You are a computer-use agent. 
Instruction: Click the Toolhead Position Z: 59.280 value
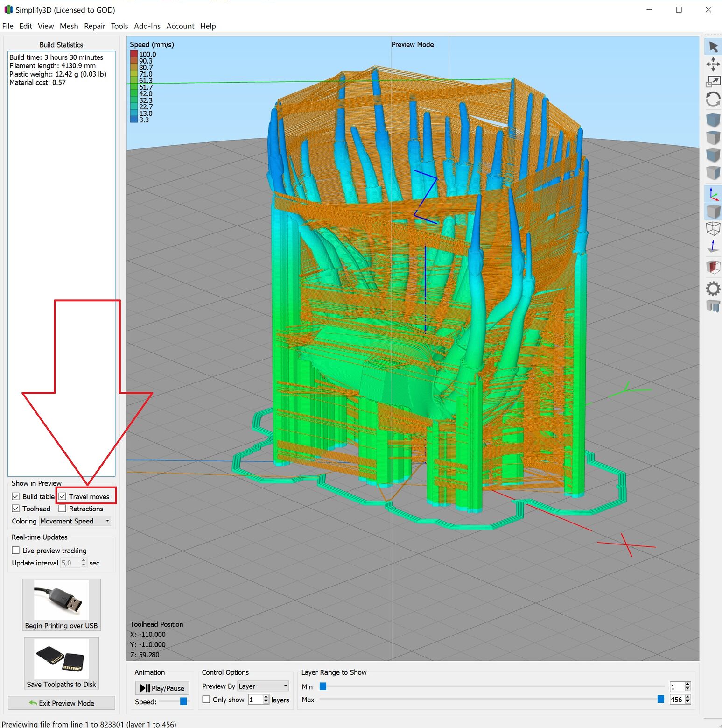pyautogui.click(x=145, y=655)
